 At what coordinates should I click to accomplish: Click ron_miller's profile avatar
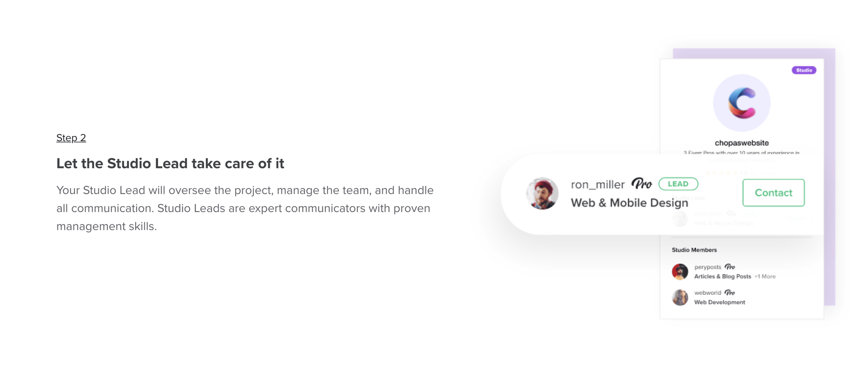[542, 193]
